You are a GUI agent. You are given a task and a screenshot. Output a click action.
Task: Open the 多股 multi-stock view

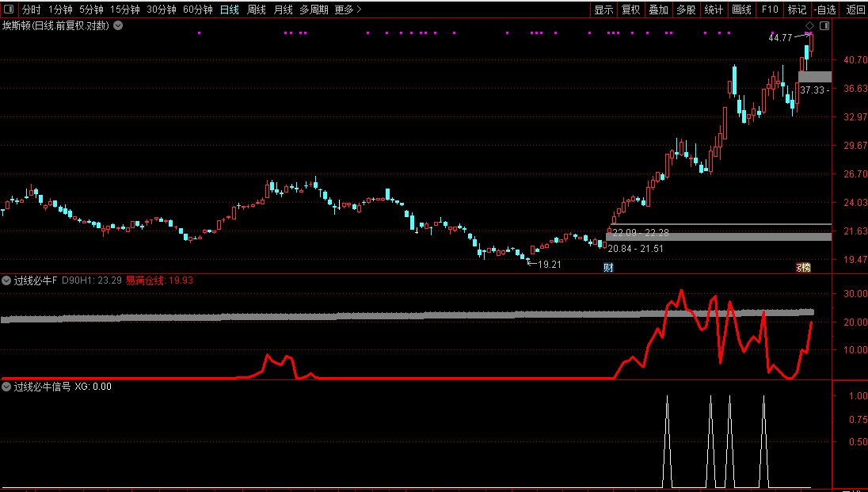coord(686,10)
